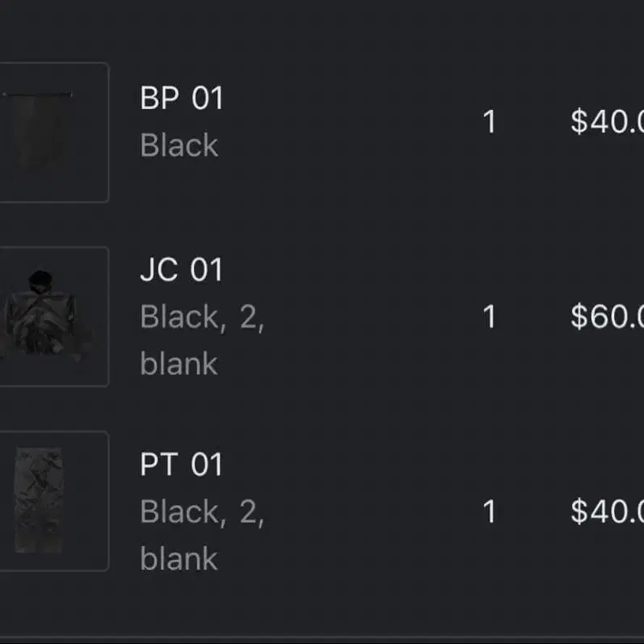644x644 pixels.
Task: Click the quantity 1 for JC 01
Action: pyautogui.click(x=489, y=317)
